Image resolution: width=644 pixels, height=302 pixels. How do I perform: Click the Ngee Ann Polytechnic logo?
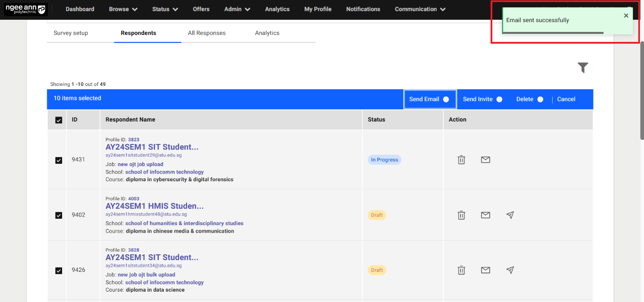pyautogui.click(x=26, y=9)
